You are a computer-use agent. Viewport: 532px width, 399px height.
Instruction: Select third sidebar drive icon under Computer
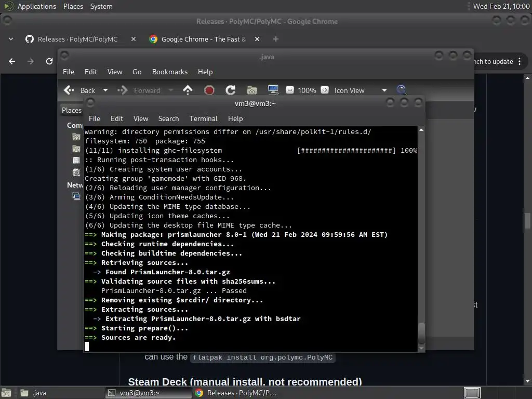point(76,160)
